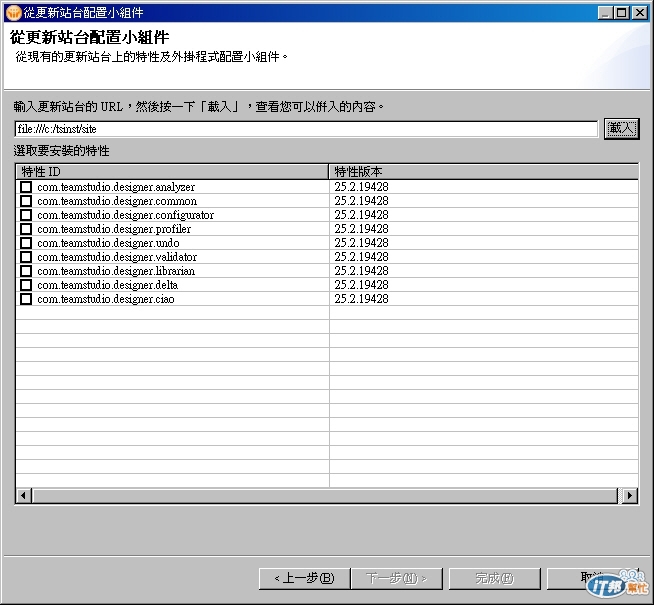654x605 pixels.
Task: Check the com.teamstudio.designer.librarian checkbox
Action: (26, 271)
